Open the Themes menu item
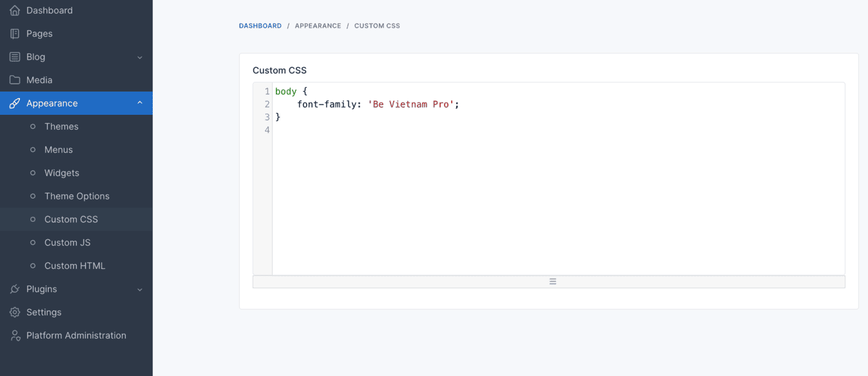868x376 pixels. pos(61,126)
